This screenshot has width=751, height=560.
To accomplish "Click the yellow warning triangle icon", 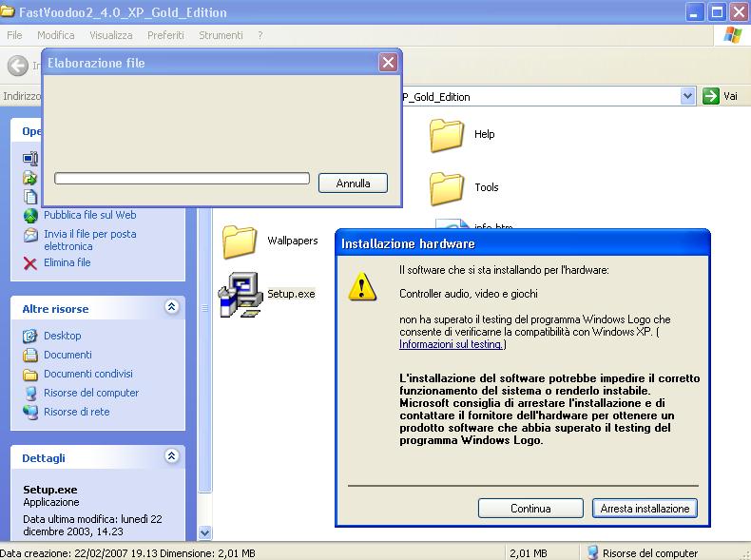I will click(x=362, y=286).
